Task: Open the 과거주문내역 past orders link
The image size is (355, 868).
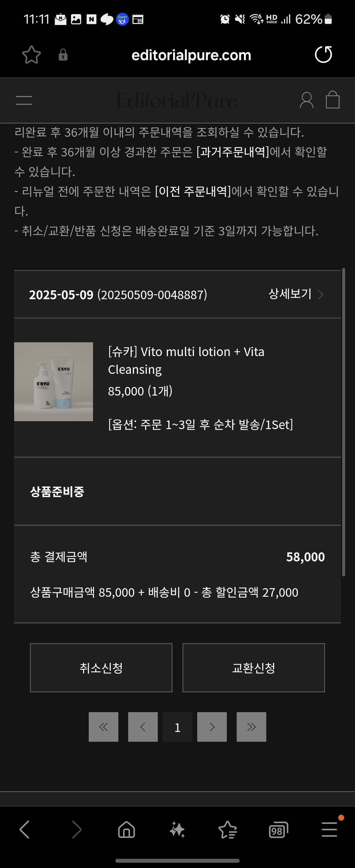Action: 233,152
